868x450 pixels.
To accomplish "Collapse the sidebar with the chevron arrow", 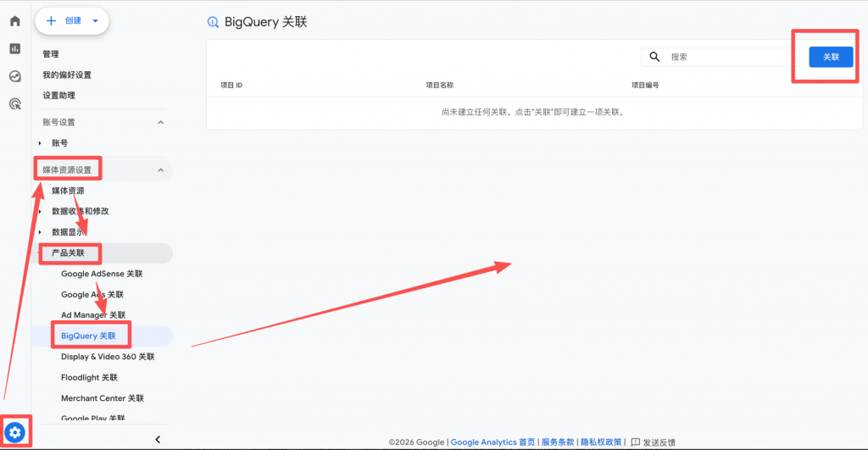I will coord(158,439).
